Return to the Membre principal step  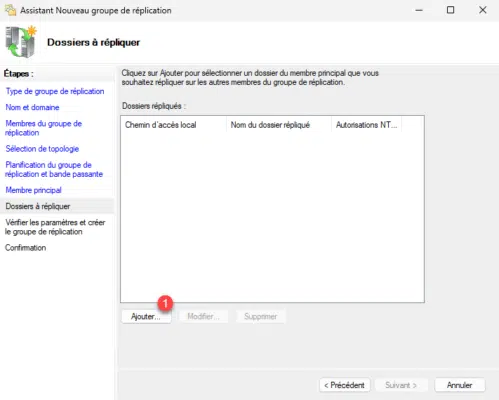point(34,190)
